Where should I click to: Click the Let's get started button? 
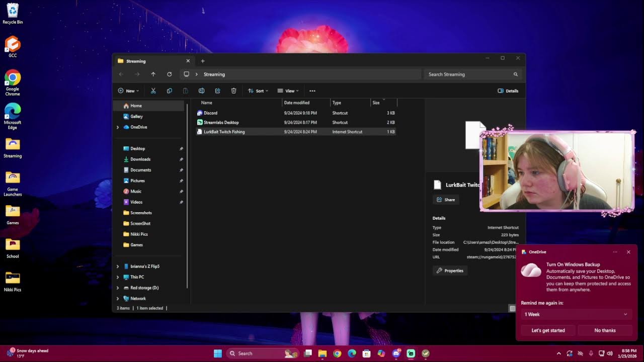(x=548, y=330)
